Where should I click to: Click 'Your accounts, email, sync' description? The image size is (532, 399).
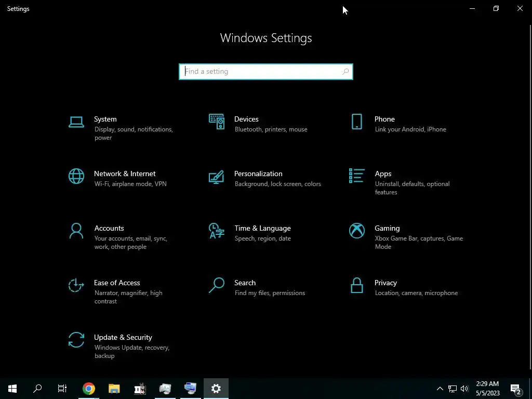130,238
